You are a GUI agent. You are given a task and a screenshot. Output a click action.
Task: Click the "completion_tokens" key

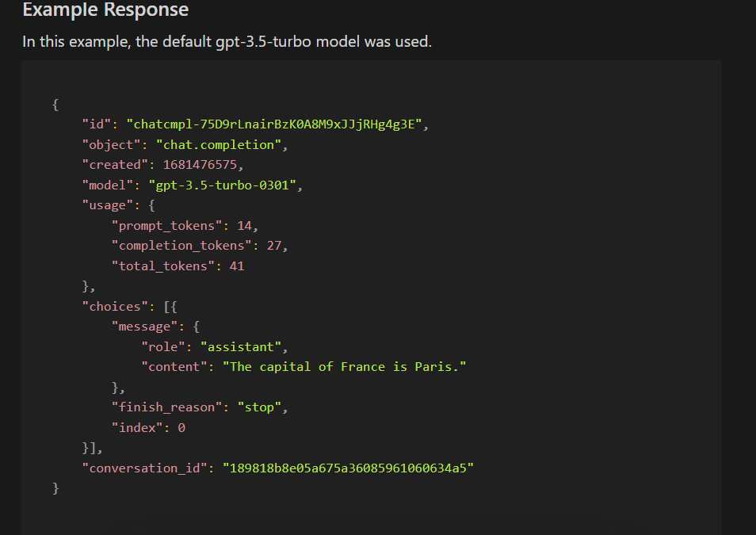(181, 246)
